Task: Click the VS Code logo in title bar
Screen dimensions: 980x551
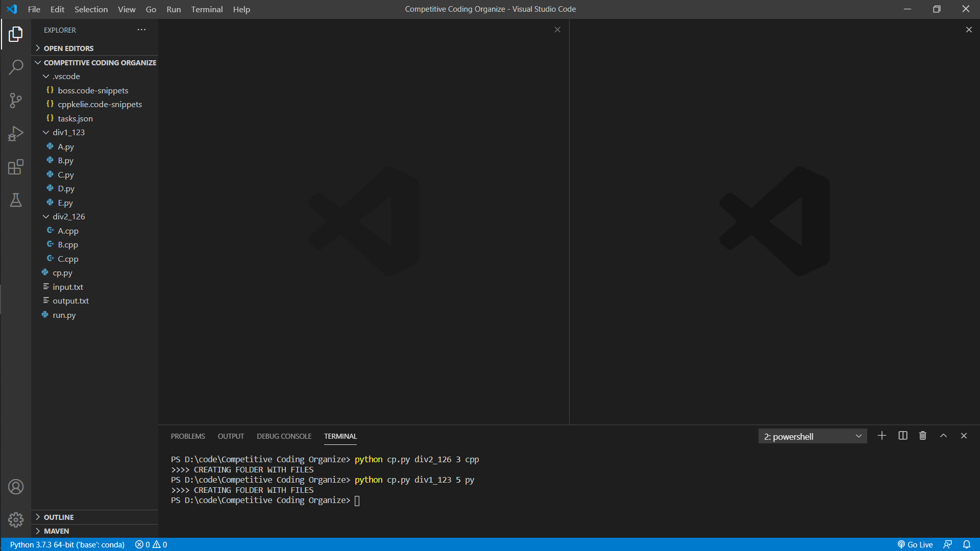Action: tap(12, 9)
